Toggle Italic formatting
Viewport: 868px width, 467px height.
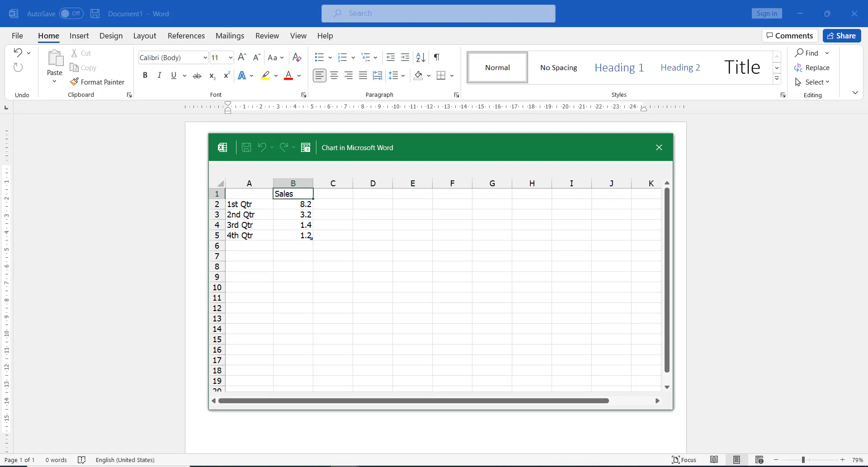pos(159,75)
